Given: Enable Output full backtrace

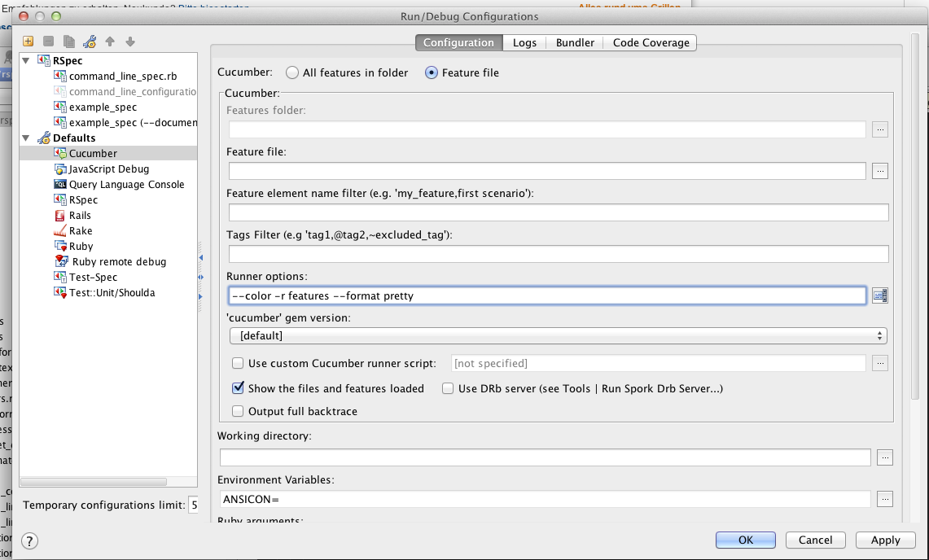Looking at the screenshot, I should 238,411.
